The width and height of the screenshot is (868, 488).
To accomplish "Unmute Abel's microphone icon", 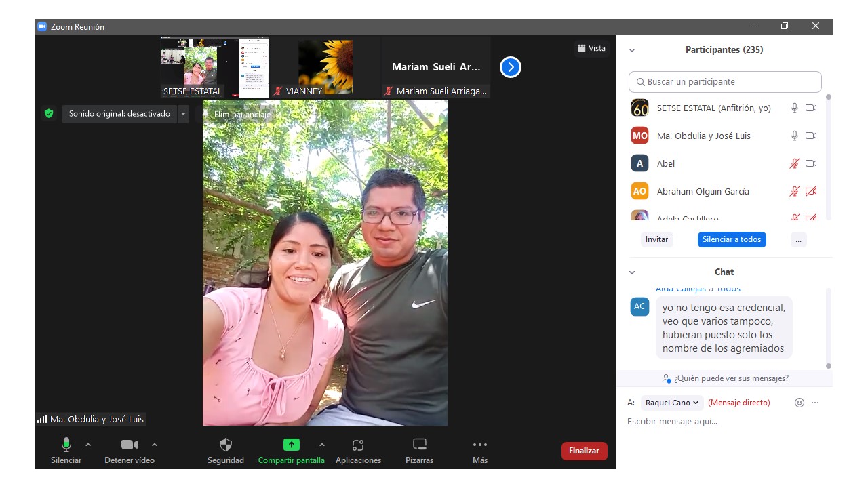I will [795, 163].
